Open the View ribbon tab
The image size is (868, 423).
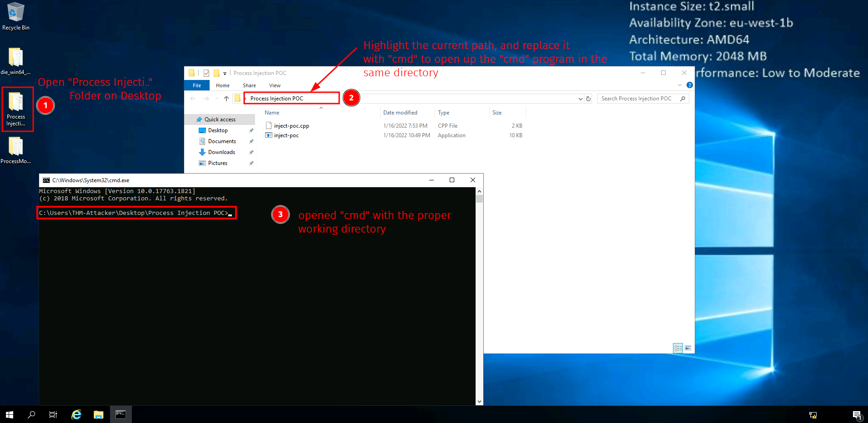click(275, 85)
